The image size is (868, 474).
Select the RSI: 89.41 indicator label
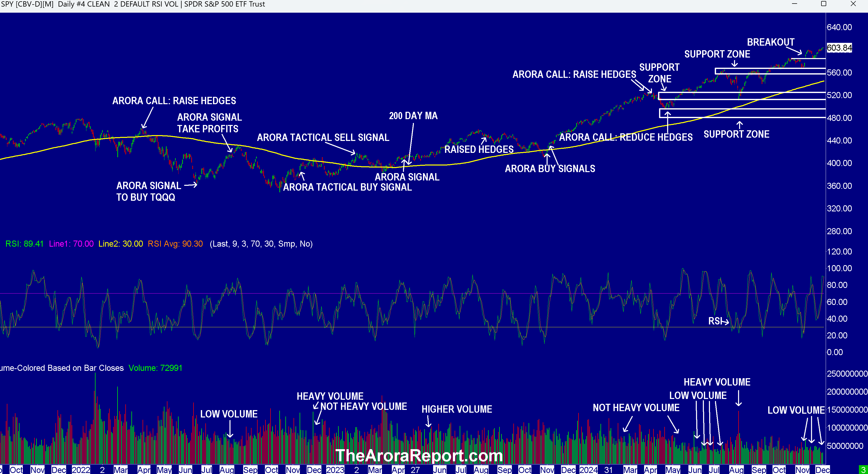(24, 244)
